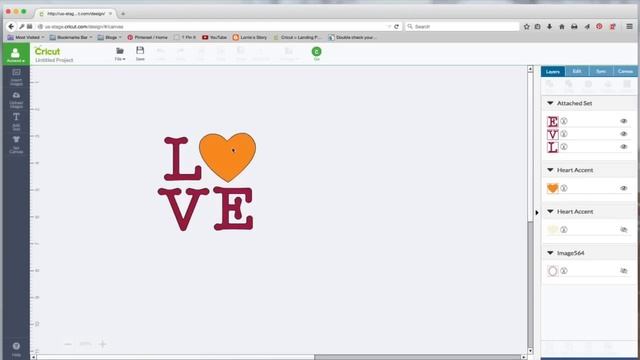Open the browser hamburger menu
640x360 pixels.
pyautogui.click(x=629, y=27)
